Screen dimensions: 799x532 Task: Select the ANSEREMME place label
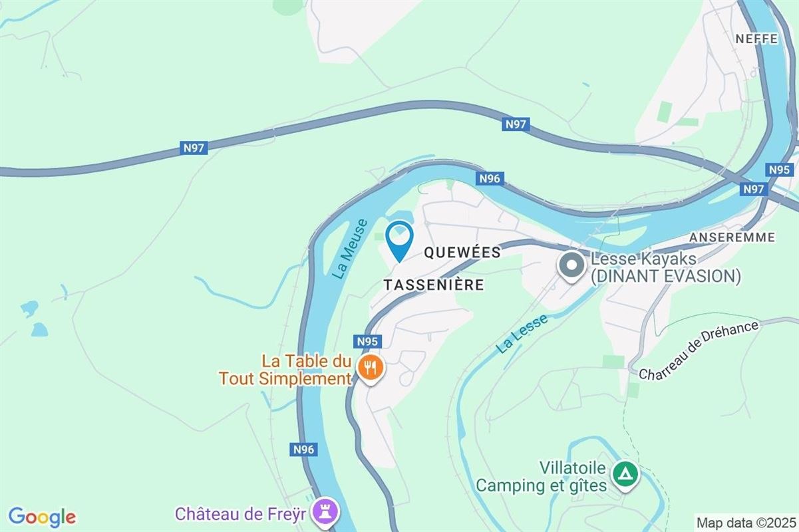[x=732, y=237]
